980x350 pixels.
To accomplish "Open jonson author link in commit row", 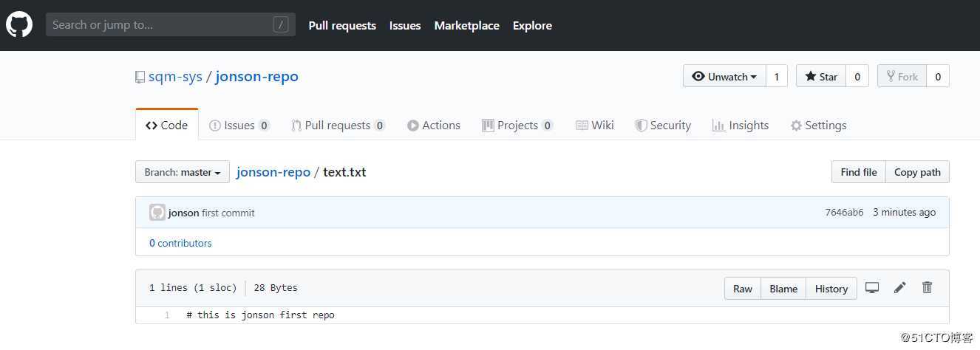I will pos(183,213).
